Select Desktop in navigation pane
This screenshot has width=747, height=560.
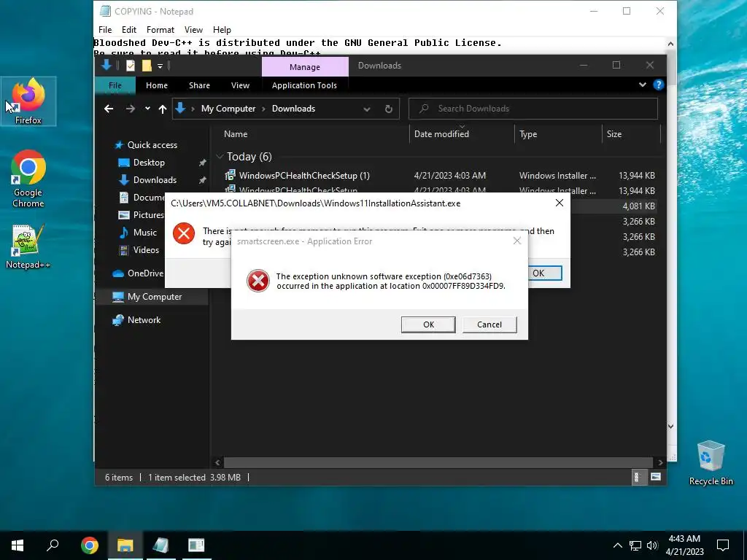coord(149,163)
